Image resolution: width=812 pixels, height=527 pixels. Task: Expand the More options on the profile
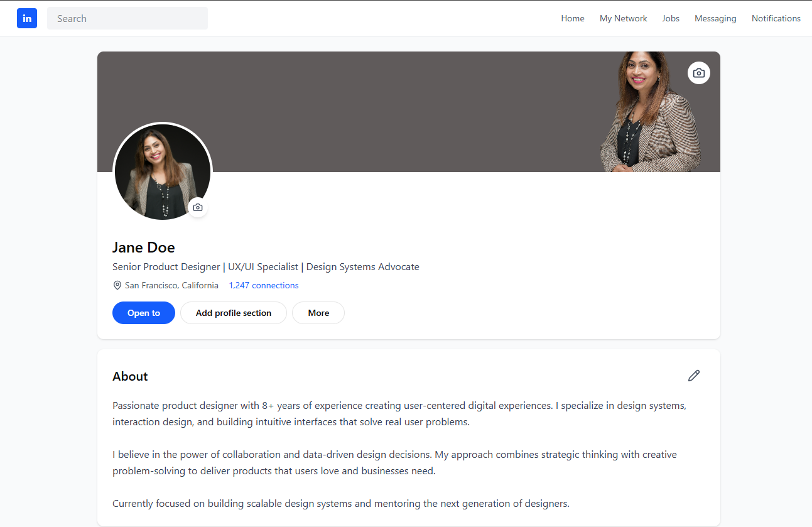(318, 312)
